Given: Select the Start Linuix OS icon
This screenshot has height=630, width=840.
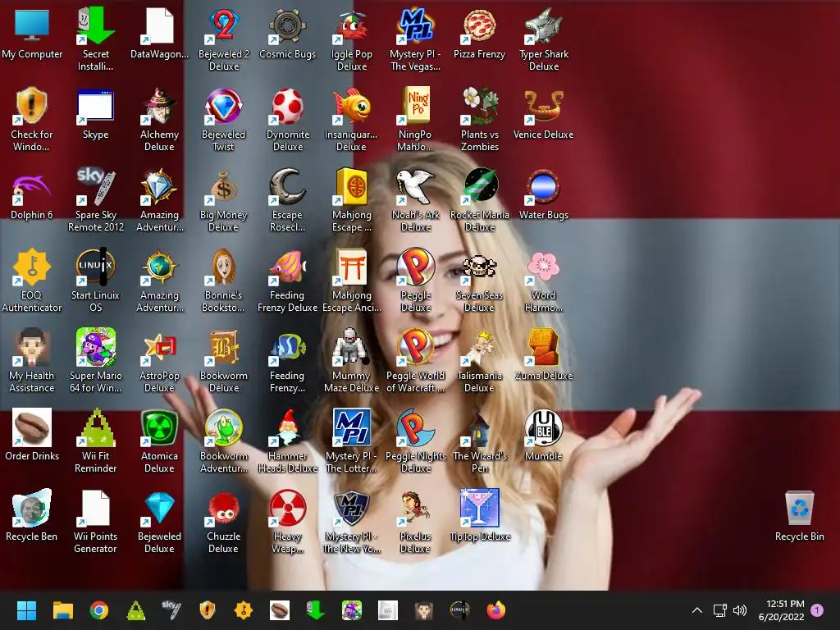Looking at the screenshot, I should 95,267.
